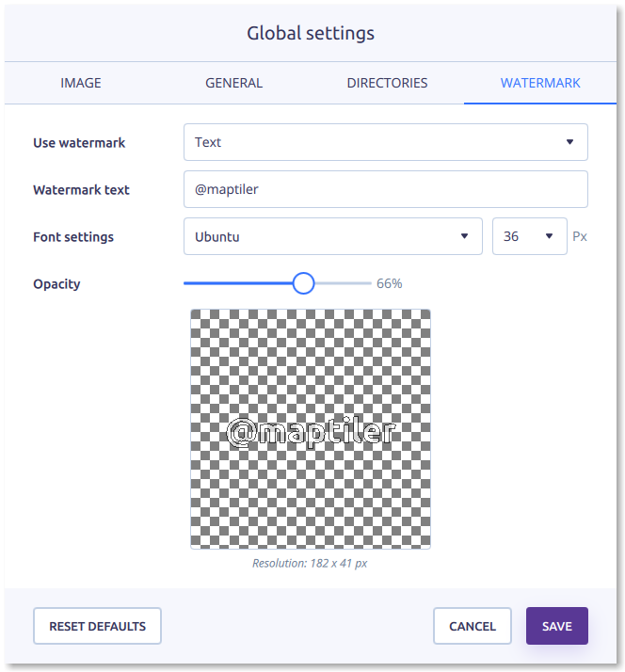Open the font size 36 dropdown
The width and height of the screenshot is (625, 672).
point(529,236)
